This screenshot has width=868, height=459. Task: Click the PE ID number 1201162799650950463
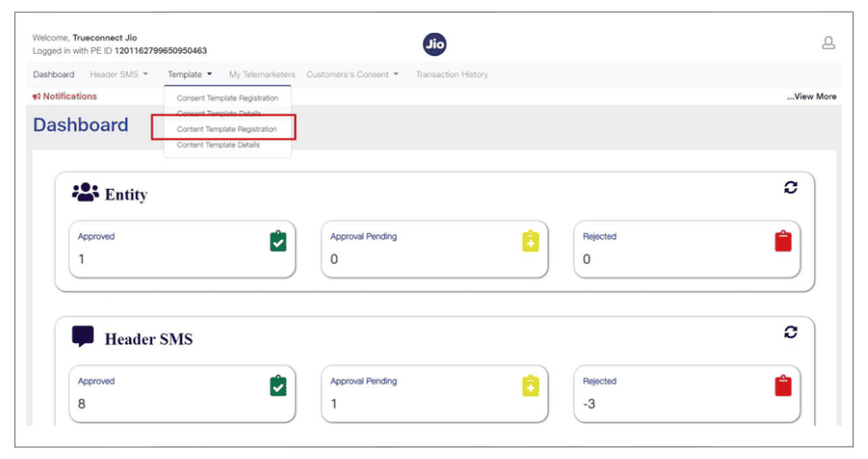(x=160, y=50)
